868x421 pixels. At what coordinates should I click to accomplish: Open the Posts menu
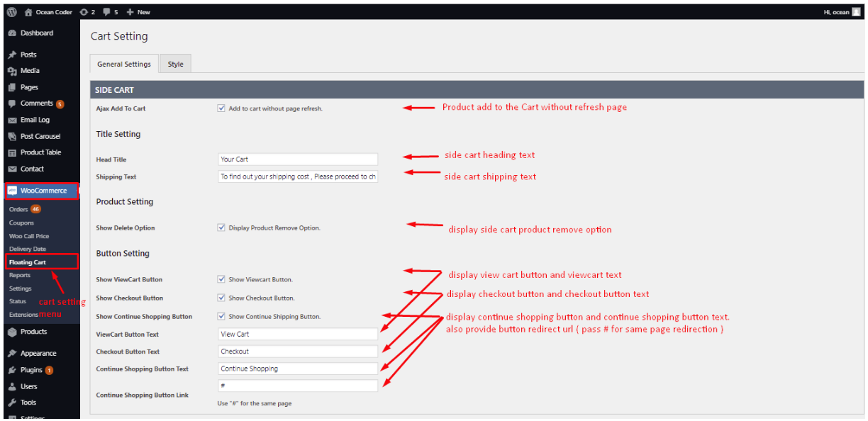click(28, 55)
